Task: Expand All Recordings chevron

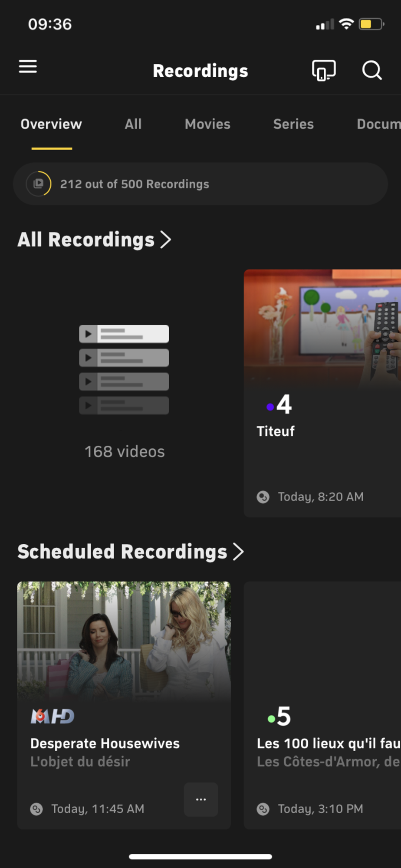Action: 166,240
